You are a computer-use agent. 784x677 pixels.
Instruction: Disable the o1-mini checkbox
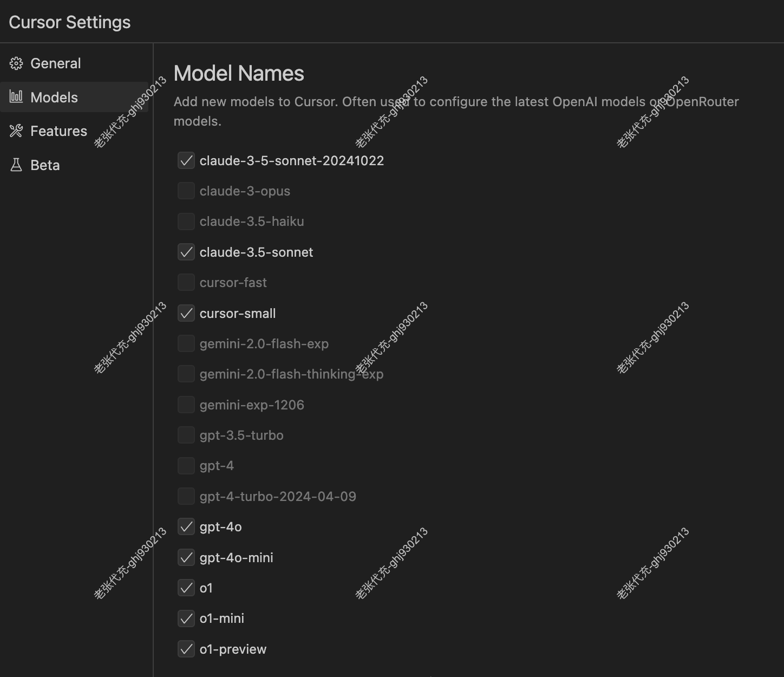(186, 618)
